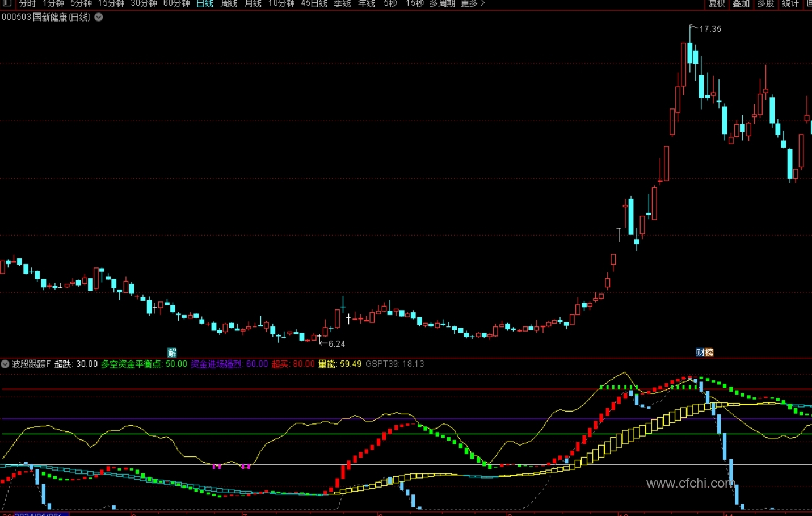Image resolution: width=812 pixels, height=516 pixels.
Task: Click the 超买: 80.00 label
Action: (293, 364)
